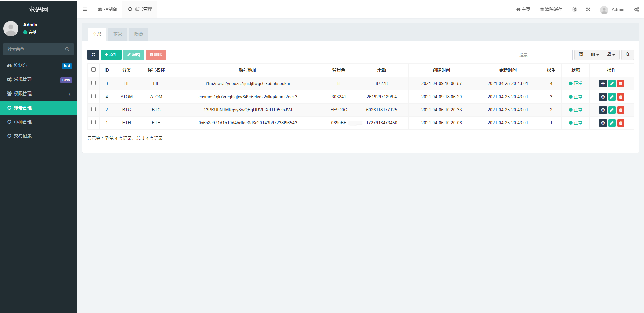Switch to the 正常 filter tab
This screenshot has width=644, height=313.
[x=118, y=35]
